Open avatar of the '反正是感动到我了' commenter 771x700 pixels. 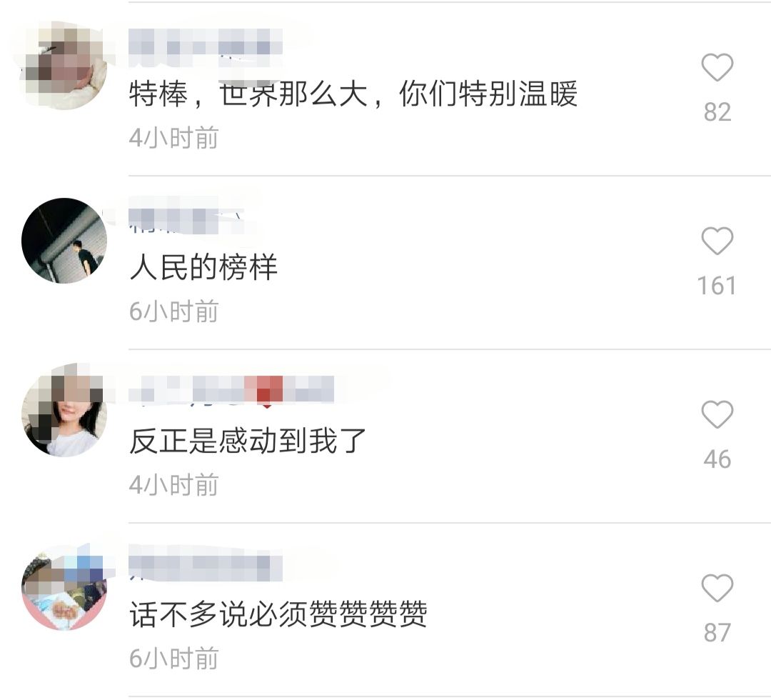click(64, 414)
